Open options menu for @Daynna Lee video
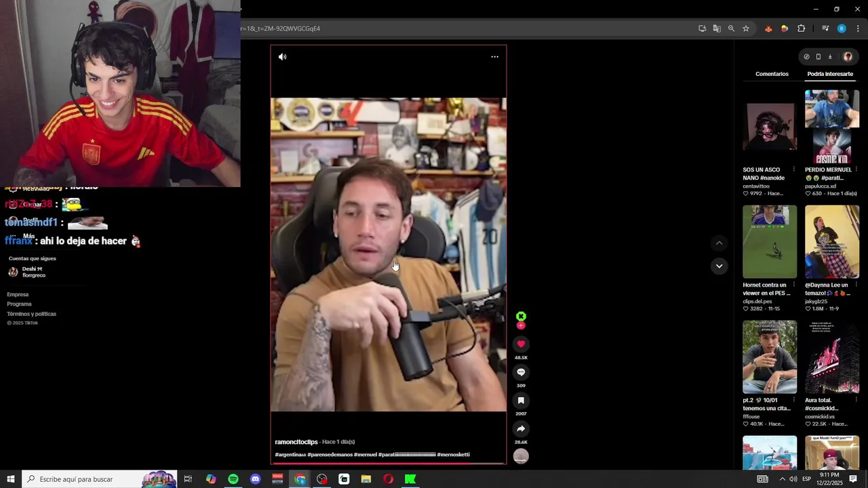Viewport: 868px width, 488px height. coord(856,285)
